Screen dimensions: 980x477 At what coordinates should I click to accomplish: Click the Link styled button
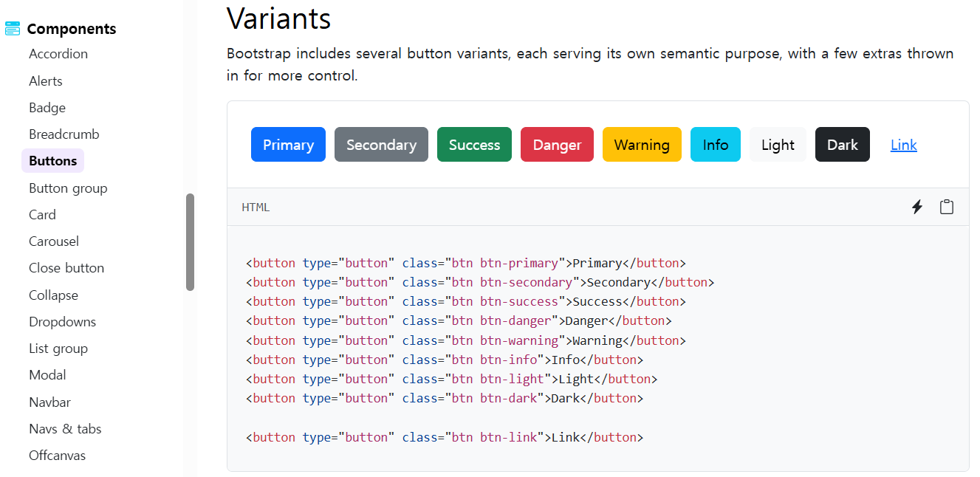click(904, 145)
